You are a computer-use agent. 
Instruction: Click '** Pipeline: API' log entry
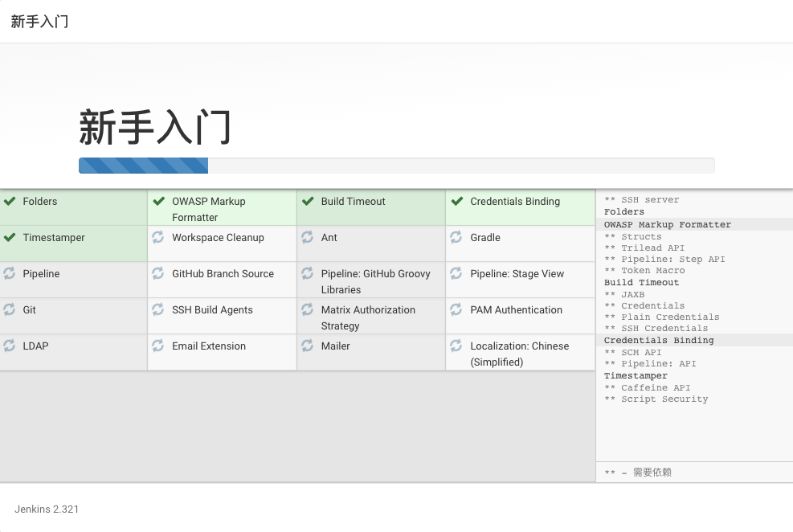[x=650, y=363]
